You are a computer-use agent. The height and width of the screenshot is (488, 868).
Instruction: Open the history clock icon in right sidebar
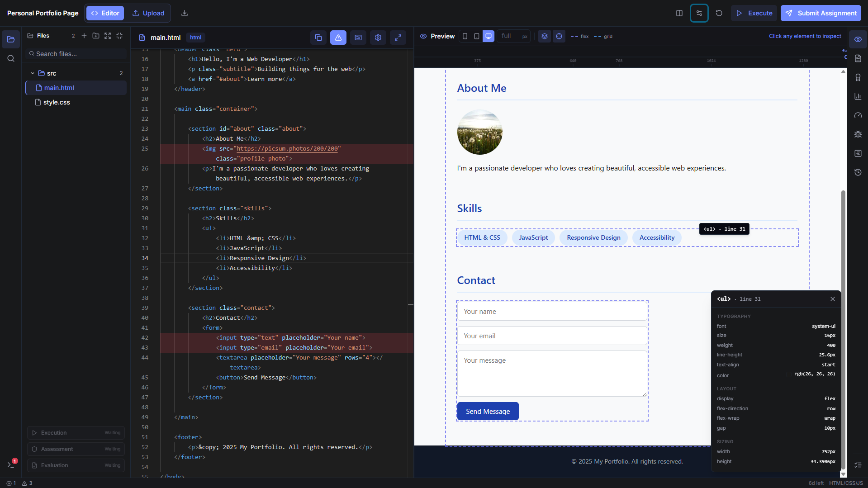tap(858, 172)
